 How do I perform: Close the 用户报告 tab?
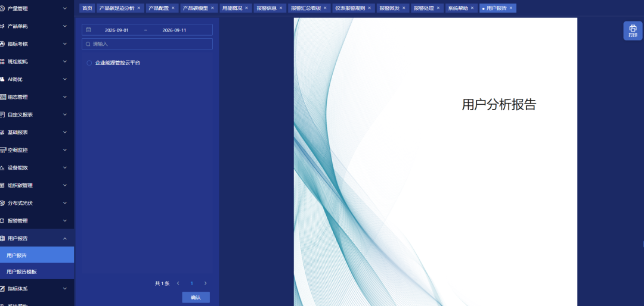[511, 8]
